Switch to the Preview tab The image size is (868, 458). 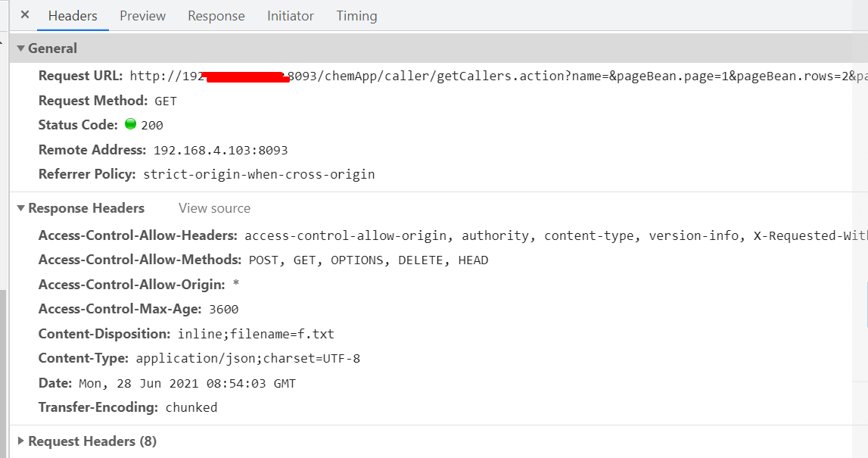click(142, 16)
